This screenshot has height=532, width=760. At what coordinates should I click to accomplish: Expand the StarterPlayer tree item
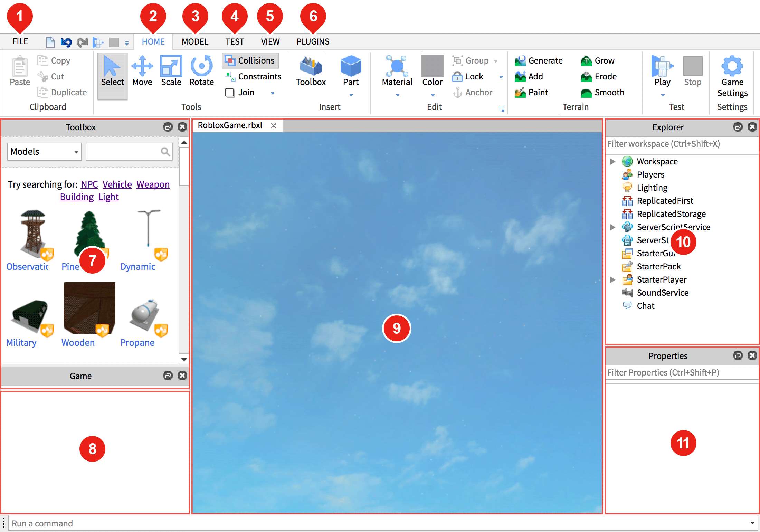[614, 280]
